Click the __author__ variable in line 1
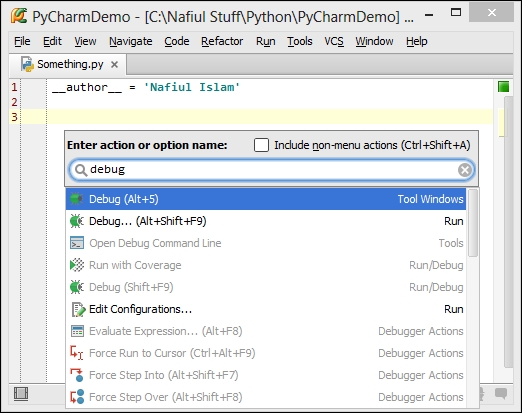522x413 pixels. click(x=87, y=87)
